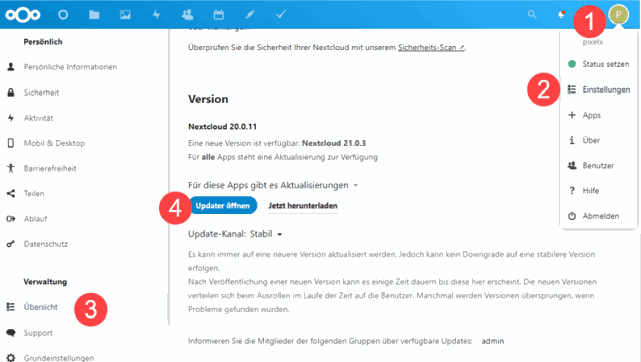Choose Benutzer in user menu
The width and height of the screenshot is (641, 362).
coord(598,165)
